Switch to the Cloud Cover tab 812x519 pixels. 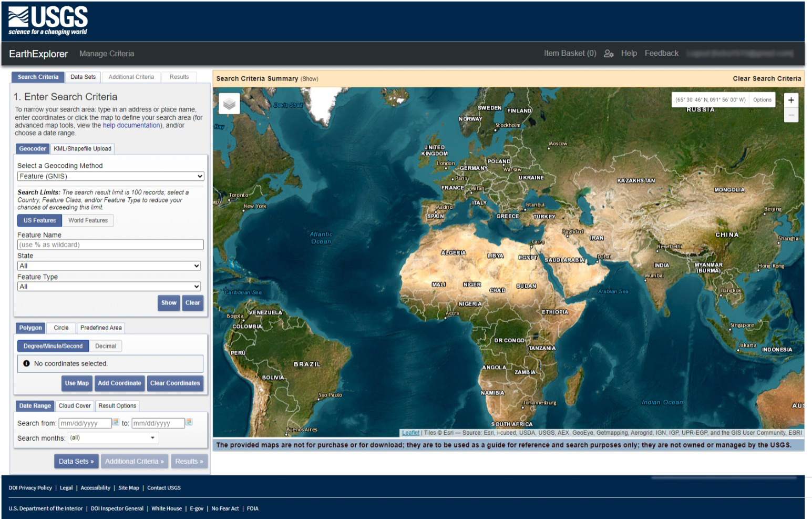tap(74, 405)
